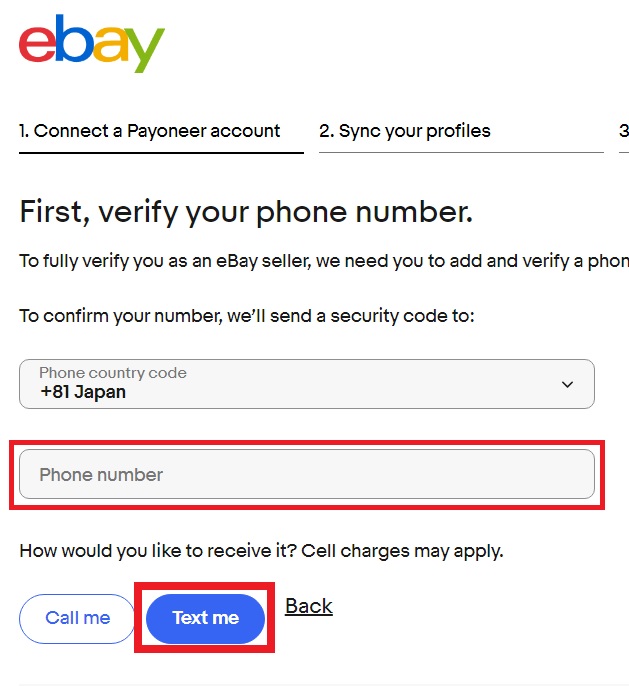Screen dimensions: 629x686
Task: Select the +81 Japan value text
Action: point(83,392)
